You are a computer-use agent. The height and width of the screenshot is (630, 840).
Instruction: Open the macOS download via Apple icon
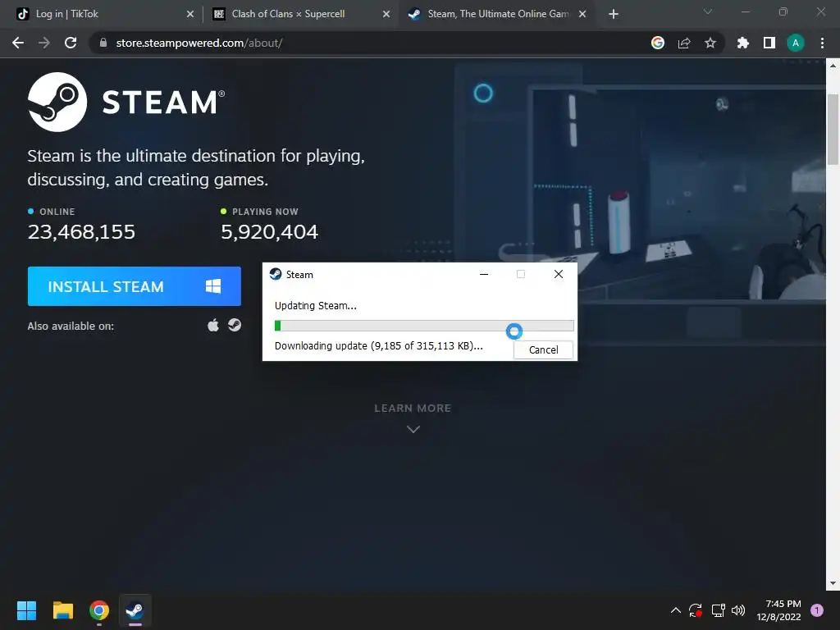(213, 325)
